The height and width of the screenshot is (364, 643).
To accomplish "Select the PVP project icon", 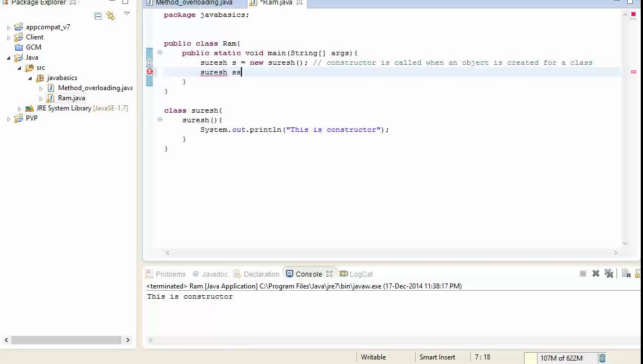I will pos(19,118).
